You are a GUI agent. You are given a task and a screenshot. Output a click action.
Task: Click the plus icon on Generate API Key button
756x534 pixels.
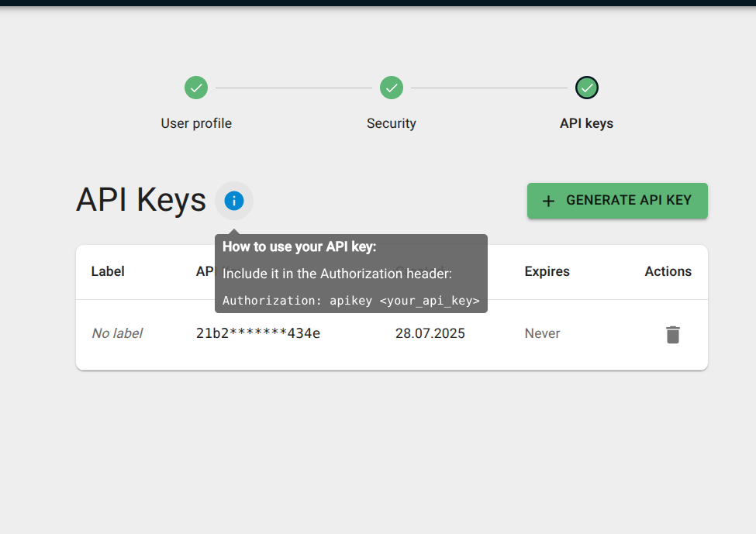click(548, 200)
